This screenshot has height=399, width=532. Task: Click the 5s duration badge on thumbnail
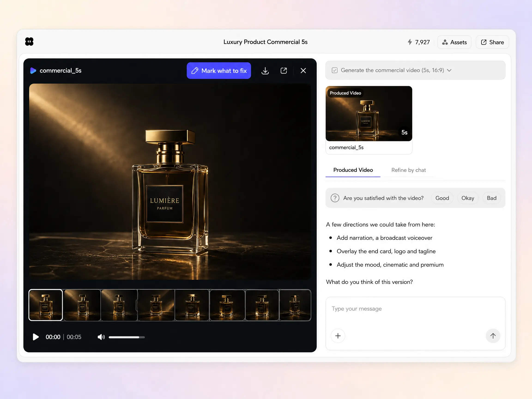tap(404, 132)
